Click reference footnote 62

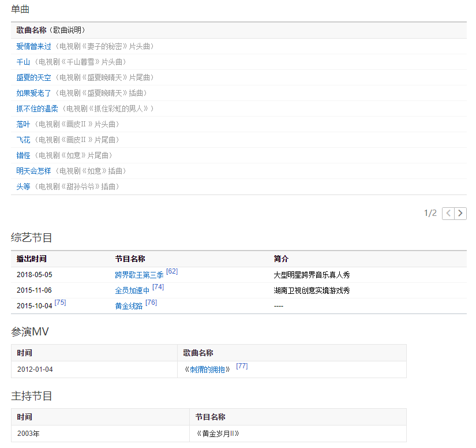[x=172, y=271]
